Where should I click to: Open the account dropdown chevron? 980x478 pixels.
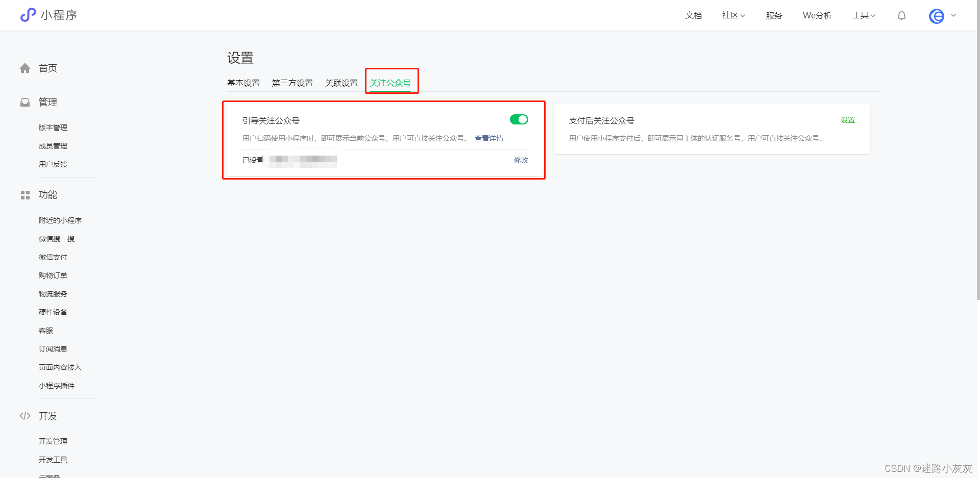953,15
